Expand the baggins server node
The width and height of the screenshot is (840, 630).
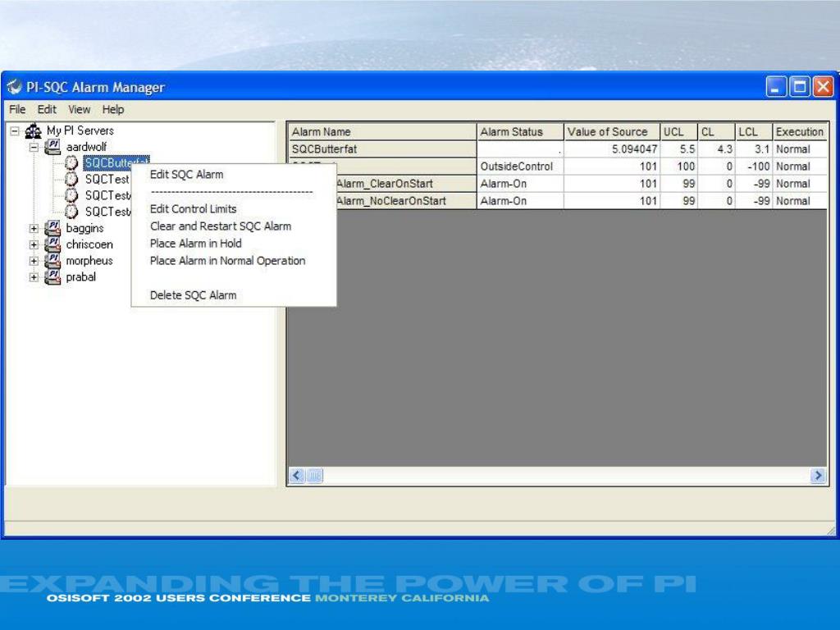coord(34,228)
